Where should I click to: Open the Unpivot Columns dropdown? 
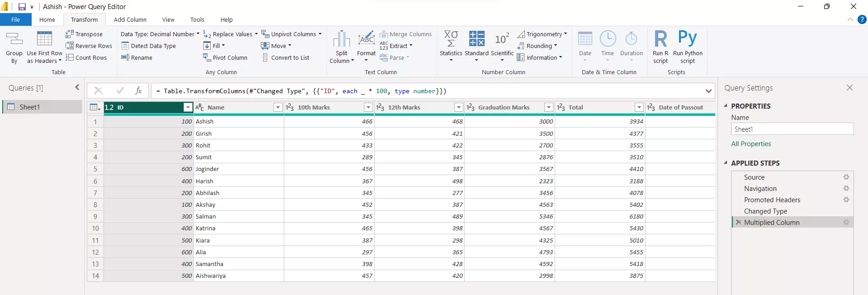point(292,34)
